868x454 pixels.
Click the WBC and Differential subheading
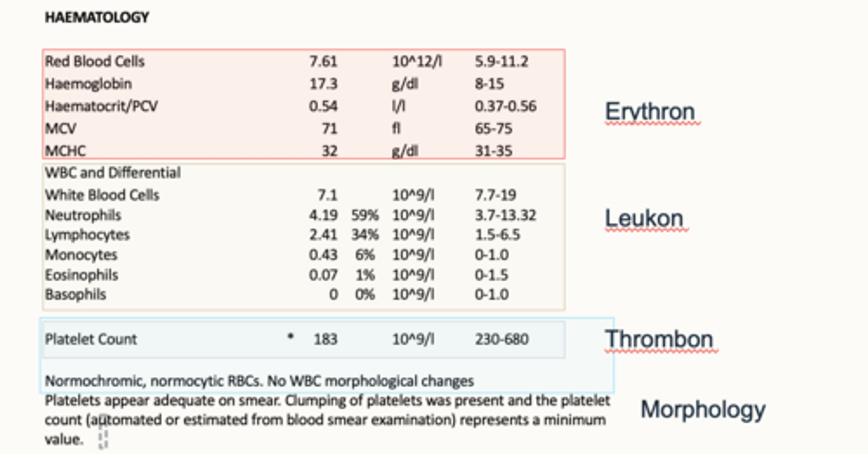113,173
